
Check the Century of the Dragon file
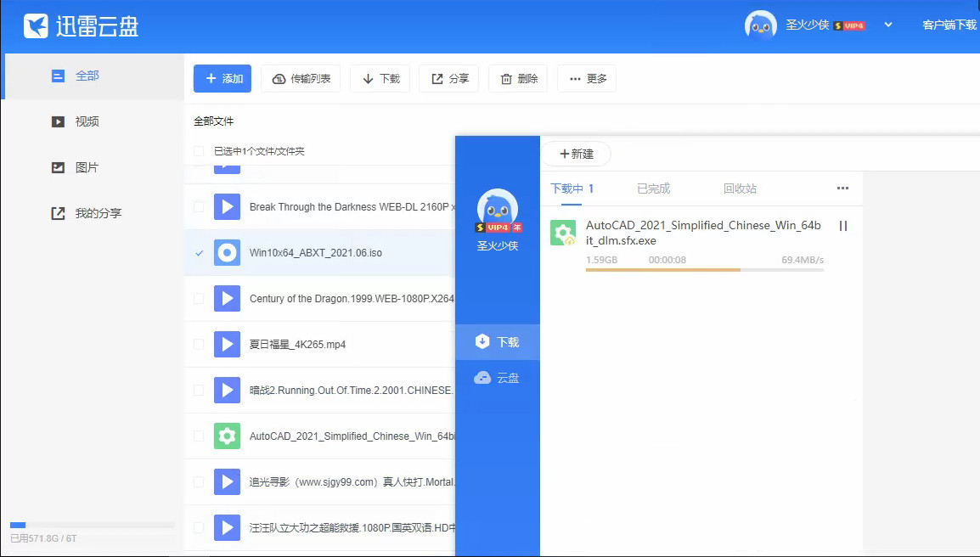[199, 299]
